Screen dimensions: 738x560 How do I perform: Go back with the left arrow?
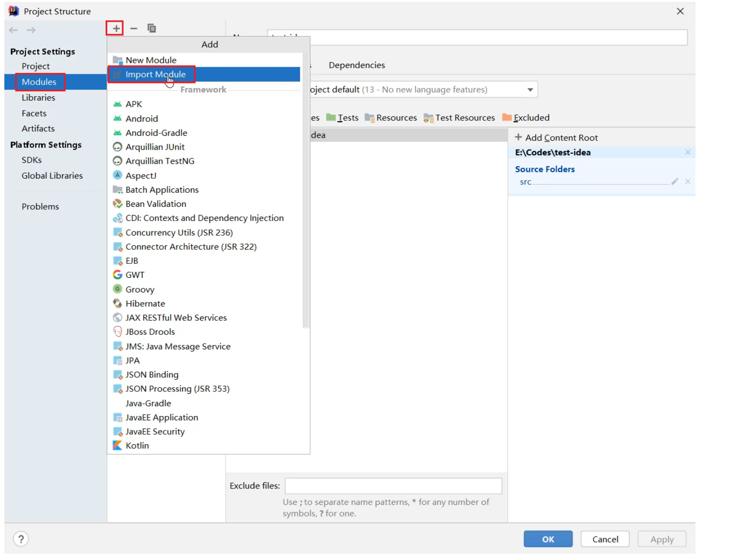click(x=14, y=30)
